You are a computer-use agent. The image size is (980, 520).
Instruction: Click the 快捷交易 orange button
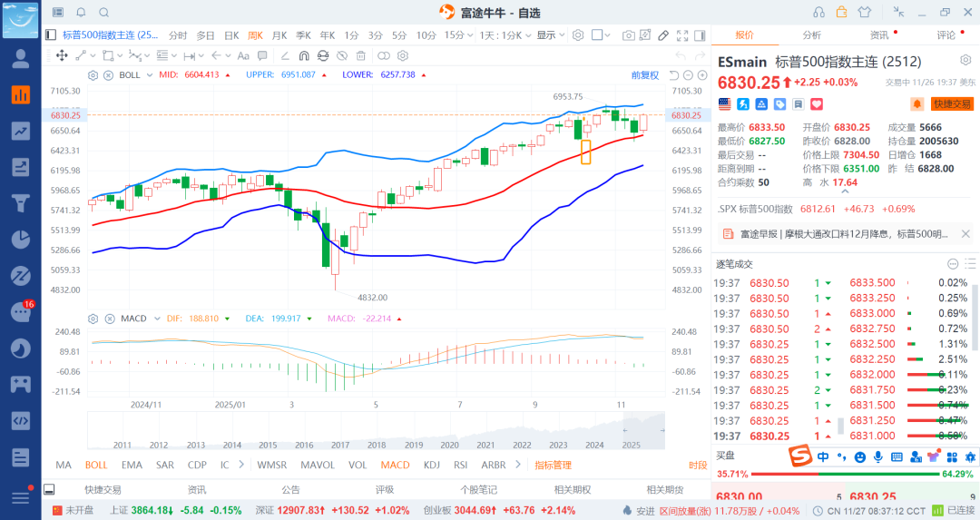[x=952, y=103]
